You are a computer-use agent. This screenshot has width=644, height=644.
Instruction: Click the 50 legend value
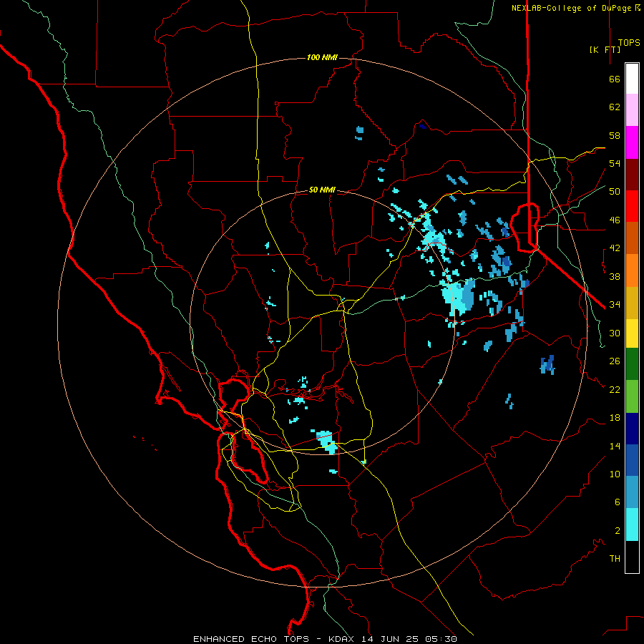tap(615, 192)
